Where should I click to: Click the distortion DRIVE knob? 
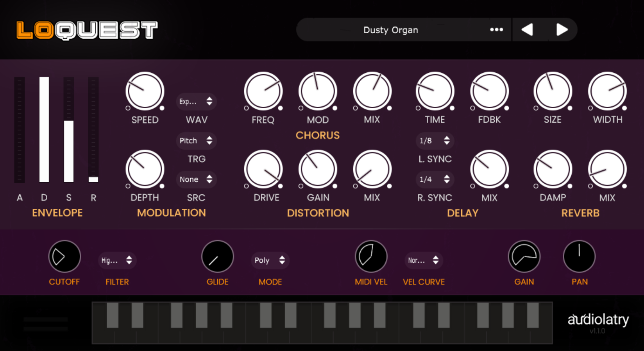pyautogui.click(x=263, y=169)
